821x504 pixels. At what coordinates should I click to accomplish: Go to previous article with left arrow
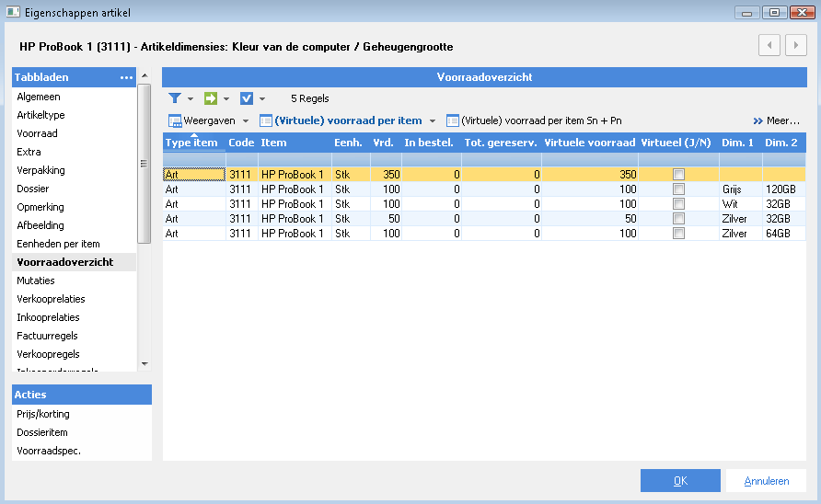(x=769, y=46)
